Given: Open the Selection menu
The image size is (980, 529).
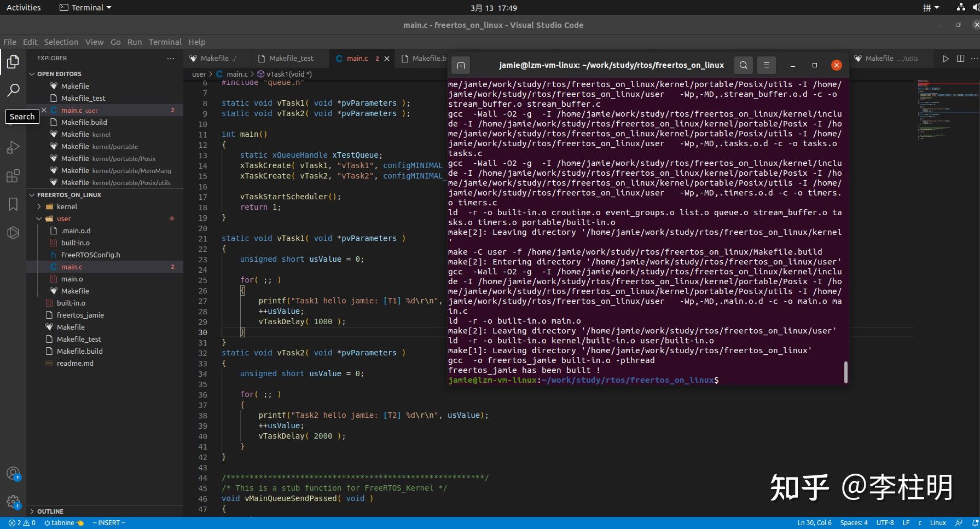Looking at the screenshot, I should click(x=61, y=42).
